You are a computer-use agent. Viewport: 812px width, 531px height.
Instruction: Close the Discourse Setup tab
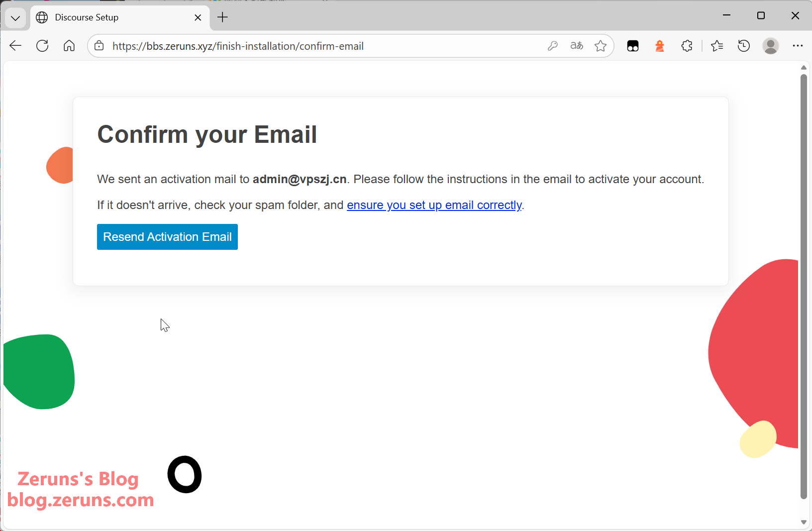[198, 17]
